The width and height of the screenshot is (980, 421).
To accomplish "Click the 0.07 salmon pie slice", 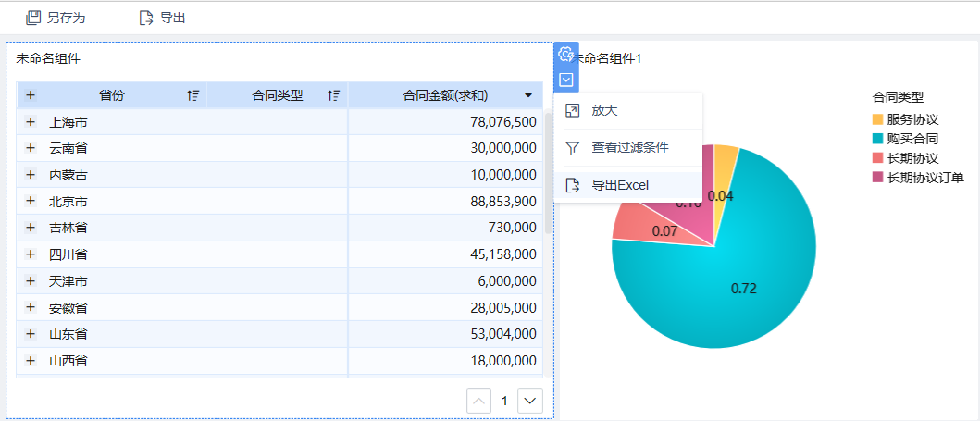I will click(x=656, y=229).
